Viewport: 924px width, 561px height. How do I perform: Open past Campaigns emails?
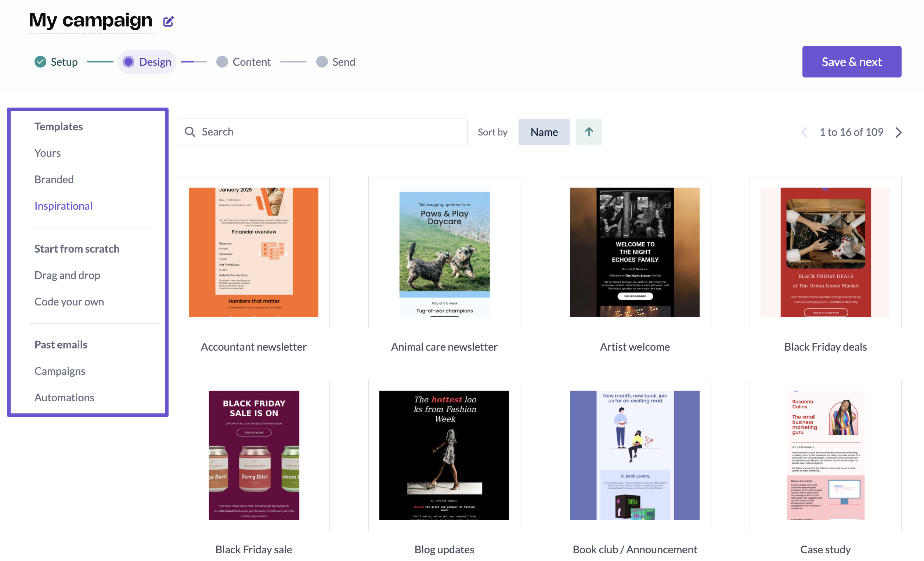[60, 371]
